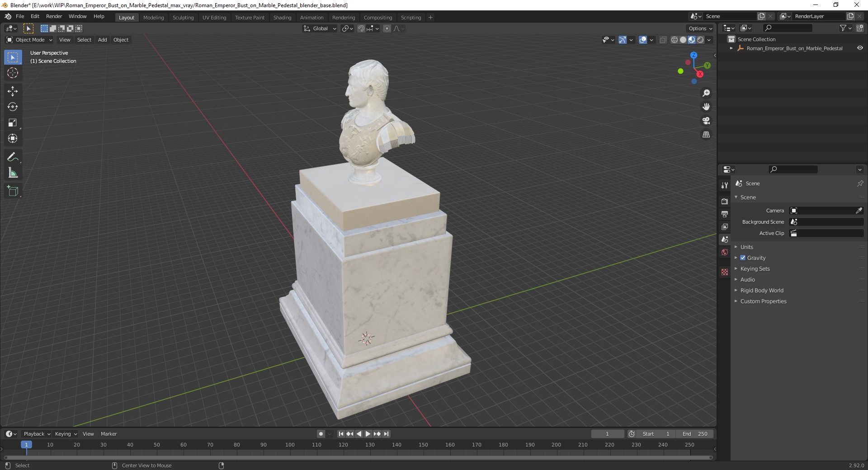Open the Texture properties tab
This screenshot has height=470, width=868.
[x=725, y=272]
